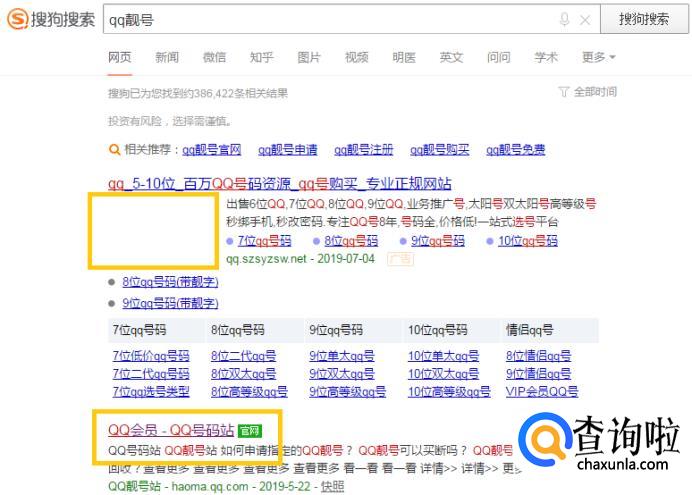The image size is (692, 495).
Task: Click table header 8位qq号码
Action: [238, 330]
